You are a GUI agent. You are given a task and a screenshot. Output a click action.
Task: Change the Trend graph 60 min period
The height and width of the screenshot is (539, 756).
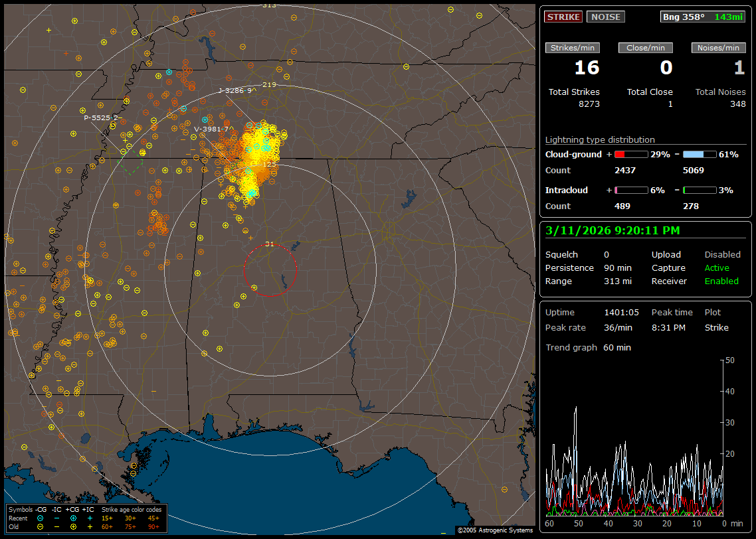pyautogui.click(x=616, y=347)
